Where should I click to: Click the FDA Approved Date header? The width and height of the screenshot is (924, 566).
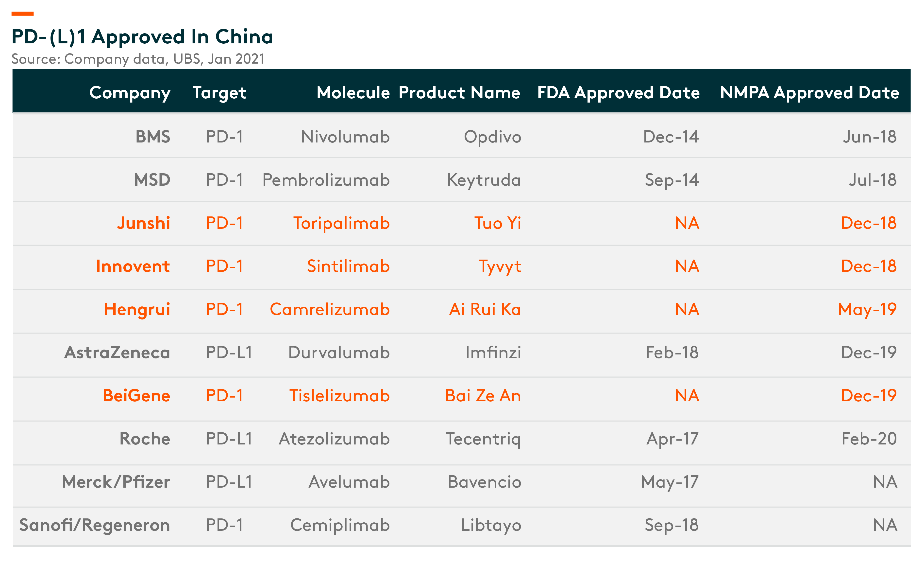click(x=618, y=93)
